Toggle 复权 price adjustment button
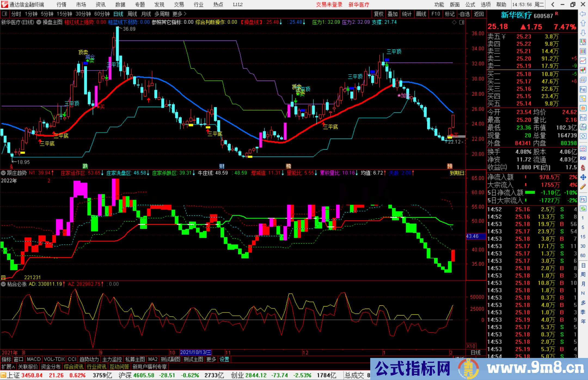The width and height of the screenshot is (588, 380). (x=379, y=14)
